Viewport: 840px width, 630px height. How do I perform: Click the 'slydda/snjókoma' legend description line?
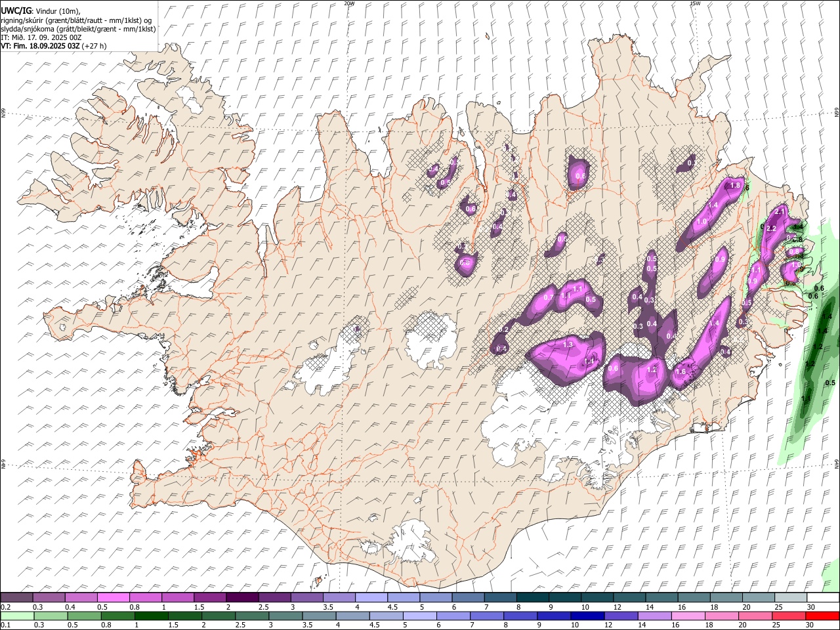(78, 29)
